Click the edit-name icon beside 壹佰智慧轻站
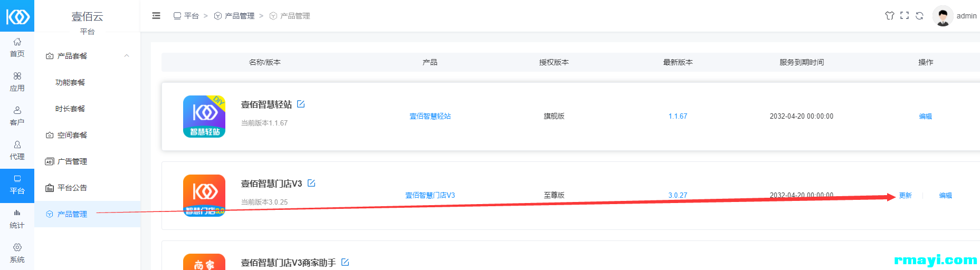Viewport: 980px width, 270px height. click(301, 104)
